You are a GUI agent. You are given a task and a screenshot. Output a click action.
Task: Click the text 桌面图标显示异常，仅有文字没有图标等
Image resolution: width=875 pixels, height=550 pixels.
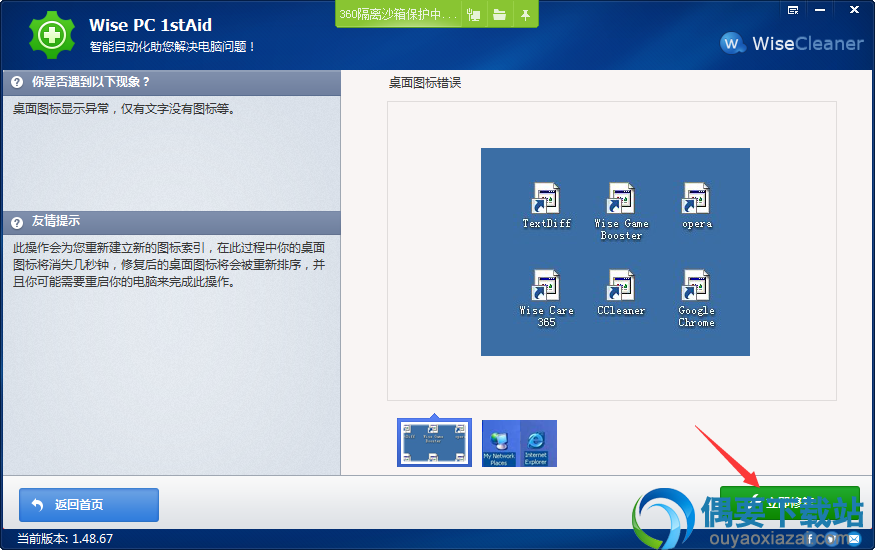[x=124, y=109]
